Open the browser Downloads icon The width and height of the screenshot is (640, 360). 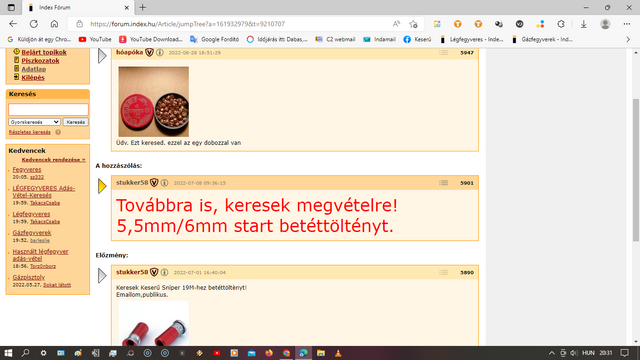tap(583, 24)
